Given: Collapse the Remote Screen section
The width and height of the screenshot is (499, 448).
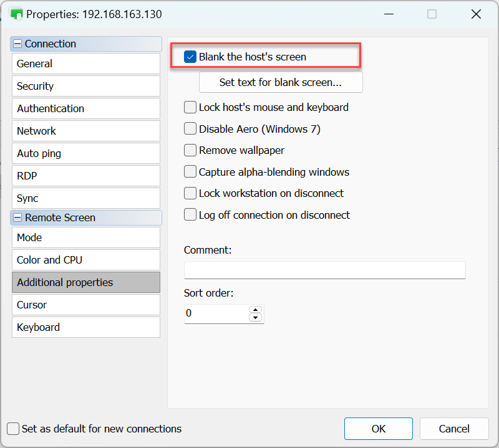Looking at the screenshot, I should pyautogui.click(x=17, y=218).
